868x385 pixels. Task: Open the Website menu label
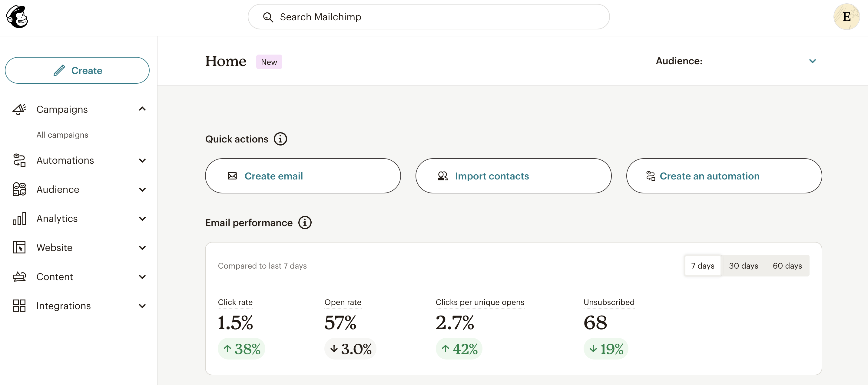[54, 248]
